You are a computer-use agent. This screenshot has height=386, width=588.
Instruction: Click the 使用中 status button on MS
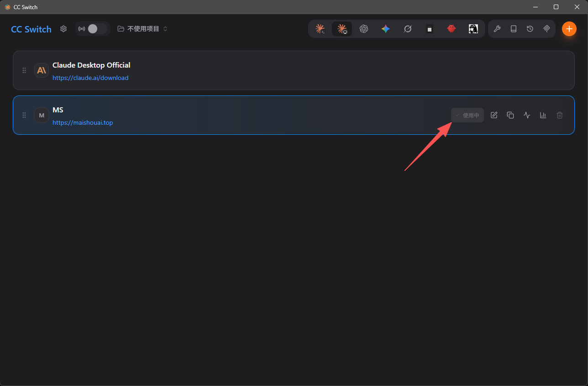coord(467,115)
